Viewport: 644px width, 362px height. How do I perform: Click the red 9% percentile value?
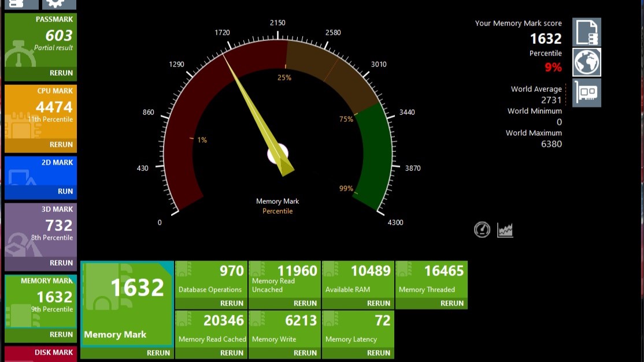coord(553,67)
